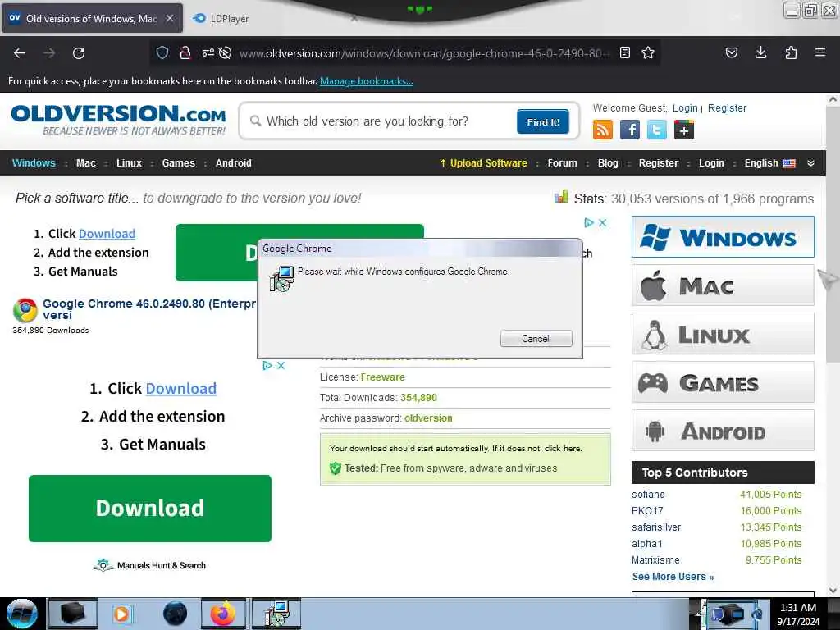
Task: Click Manuals Hunt & Search ad label
Action: click(162, 566)
